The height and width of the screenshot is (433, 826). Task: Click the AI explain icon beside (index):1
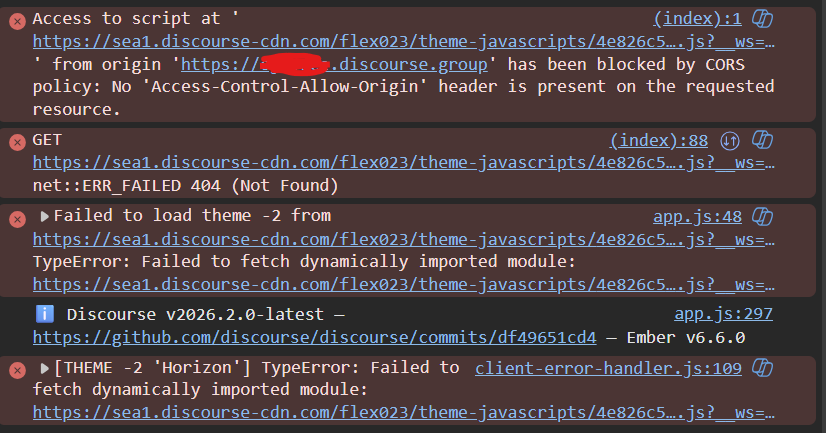[762, 19]
